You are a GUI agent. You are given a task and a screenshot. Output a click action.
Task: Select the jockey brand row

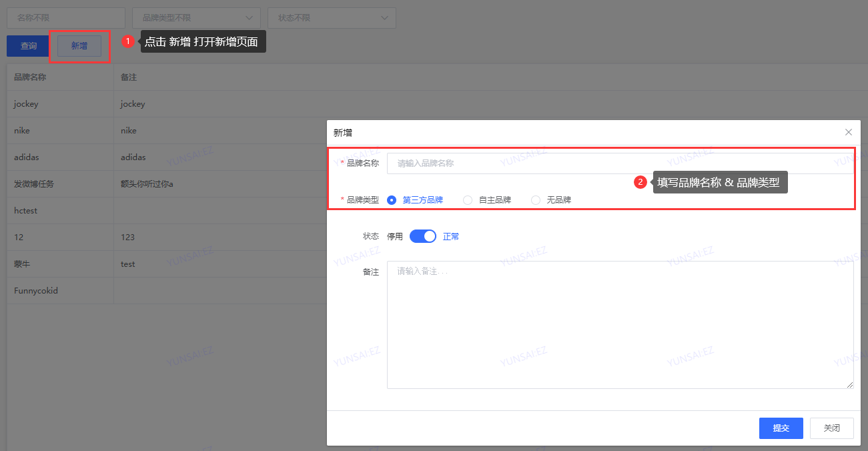pos(27,104)
